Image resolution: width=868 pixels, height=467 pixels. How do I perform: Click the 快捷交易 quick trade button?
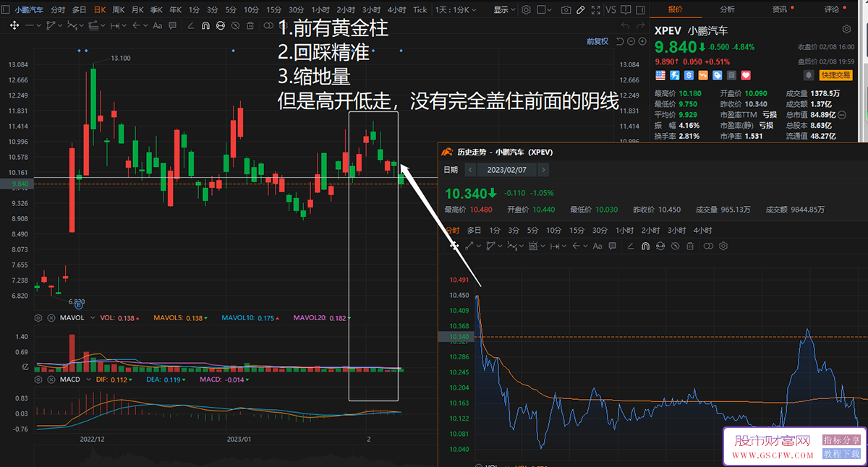(x=836, y=75)
